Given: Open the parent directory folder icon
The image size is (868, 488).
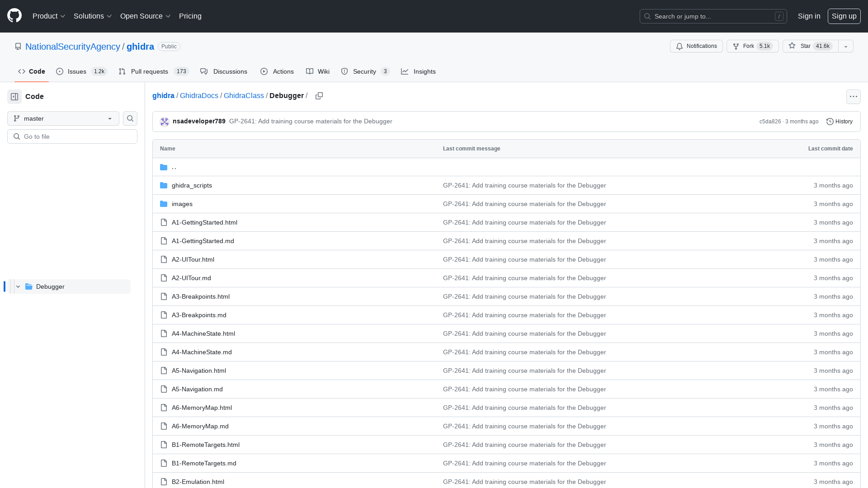Looking at the screenshot, I should tap(164, 167).
